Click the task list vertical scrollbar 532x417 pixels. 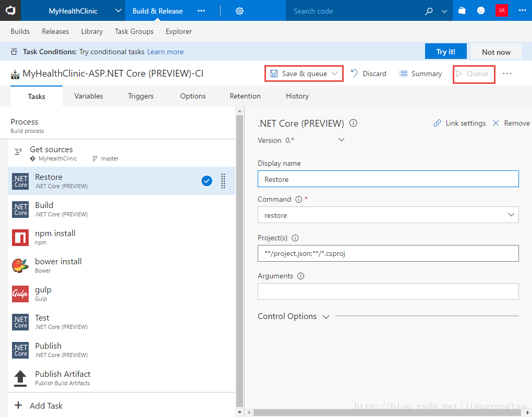[239, 261]
